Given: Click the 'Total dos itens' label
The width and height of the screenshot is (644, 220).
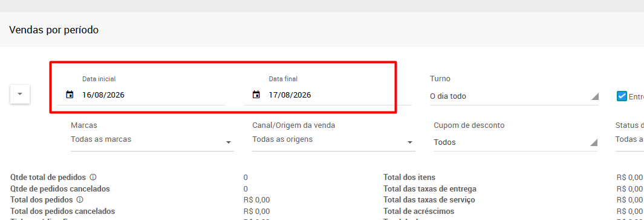Looking at the screenshot, I should [x=409, y=178].
